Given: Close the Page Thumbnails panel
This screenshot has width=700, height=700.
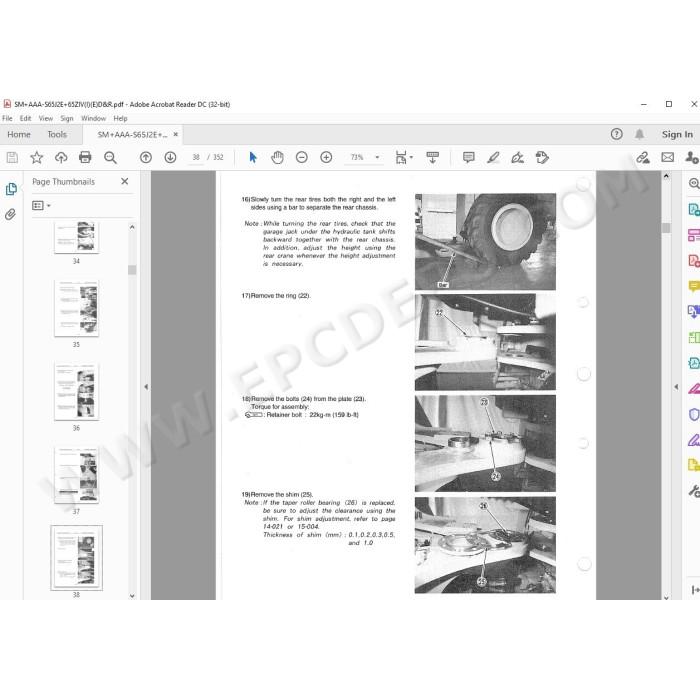Looking at the screenshot, I should click(125, 181).
